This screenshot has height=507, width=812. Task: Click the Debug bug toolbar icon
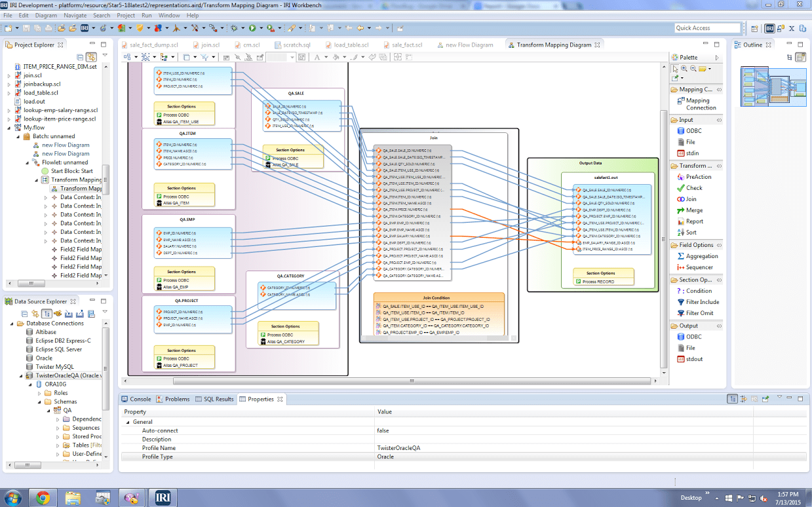(x=233, y=28)
